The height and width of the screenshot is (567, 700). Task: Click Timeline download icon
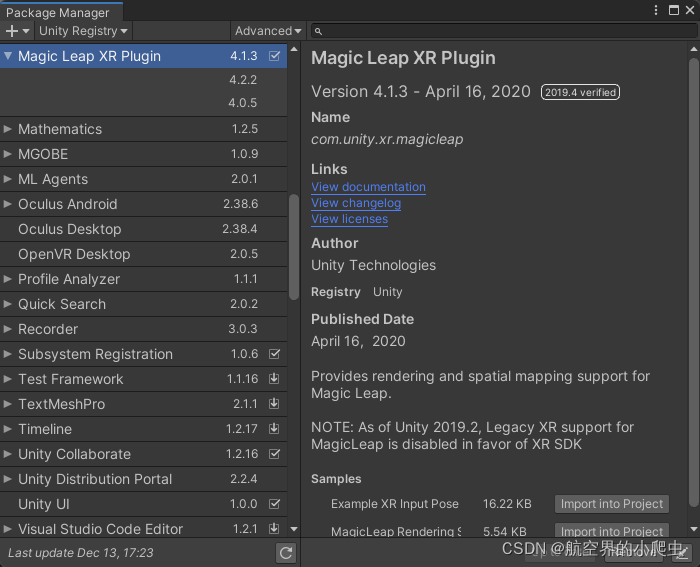click(274, 429)
